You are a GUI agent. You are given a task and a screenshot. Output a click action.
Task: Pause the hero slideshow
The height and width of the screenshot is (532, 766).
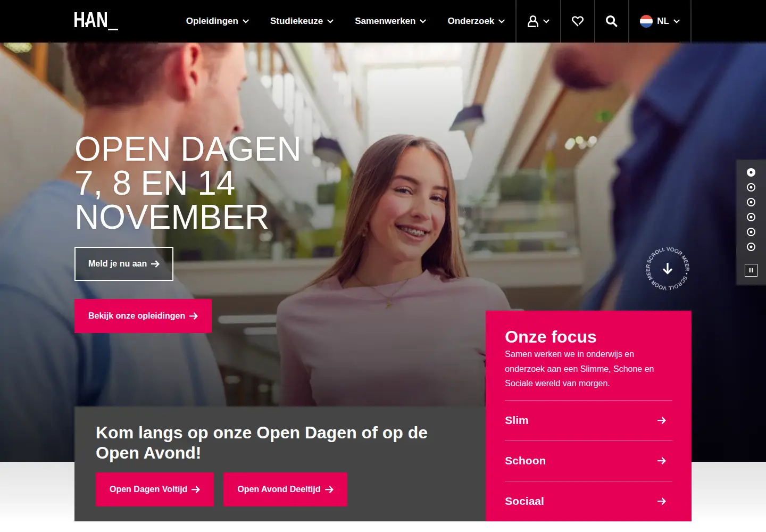(x=751, y=270)
